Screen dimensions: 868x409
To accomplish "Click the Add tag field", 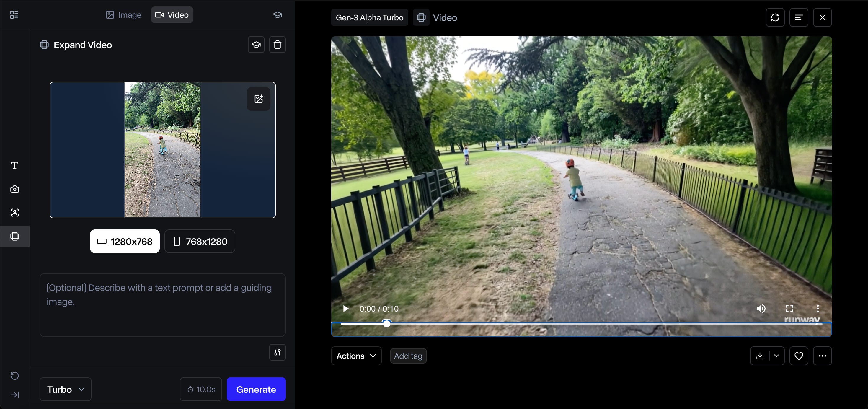I will point(408,356).
